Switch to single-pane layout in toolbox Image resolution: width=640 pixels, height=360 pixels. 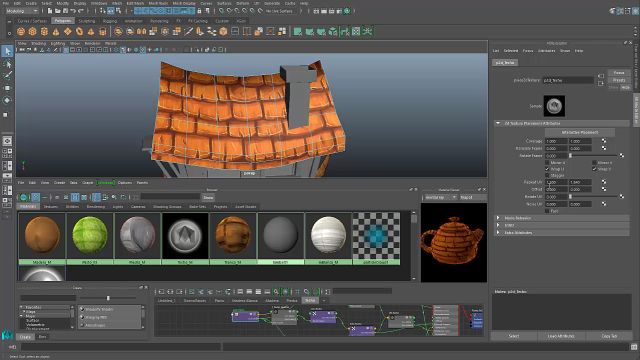[x=7, y=141]
